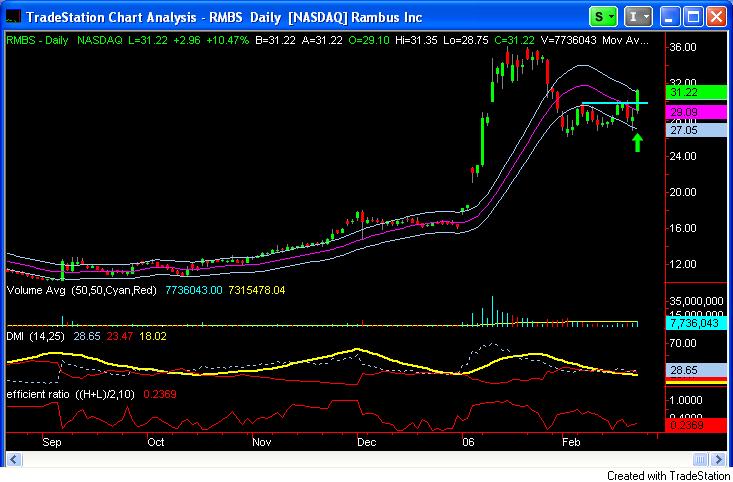
Task: Open the gray I interval-link dropdown
Action: pyautogui.click(x=638, y=17)
